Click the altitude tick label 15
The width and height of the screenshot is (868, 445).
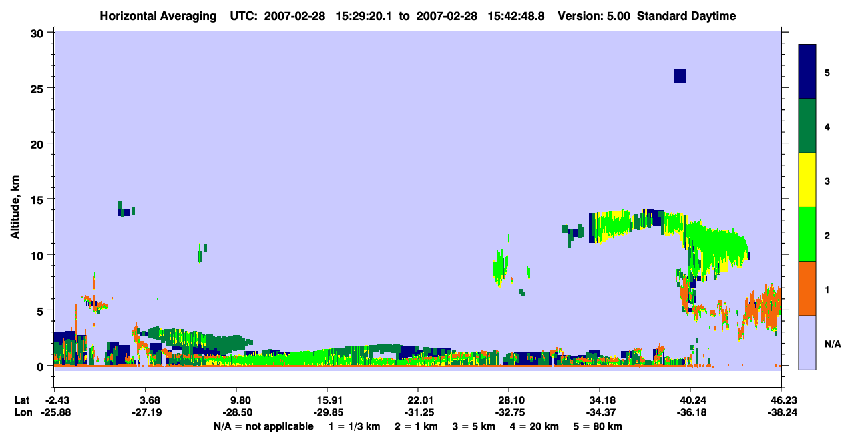click(37, 199)
